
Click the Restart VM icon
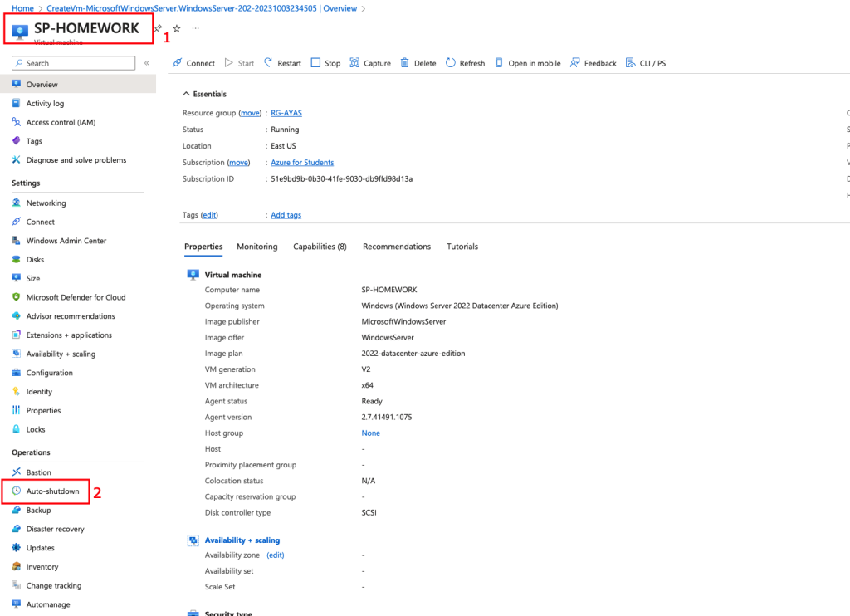point(268,63)
